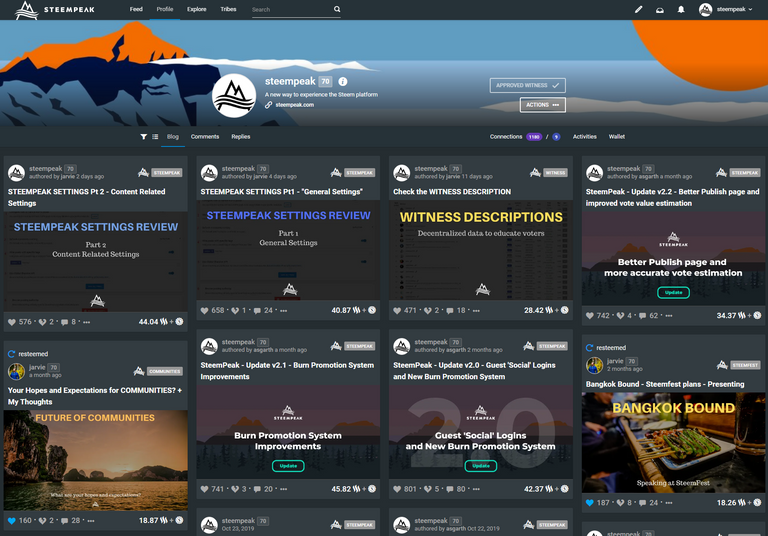This screenshot has width=768, height=536.
Task: Open more options on 'Update v2.1' post
Action: pos(284,489)
